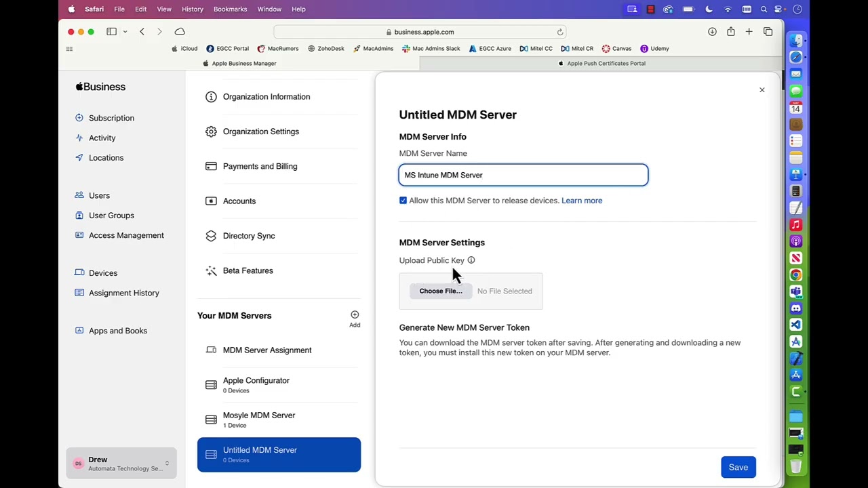Open Assignment History in the sidebar
868x488 pixels.
click(117, 293)
